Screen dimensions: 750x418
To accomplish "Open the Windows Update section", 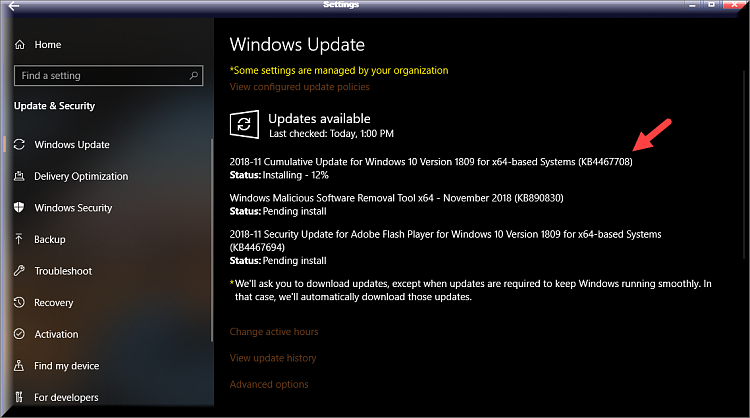I will point(72,144).
